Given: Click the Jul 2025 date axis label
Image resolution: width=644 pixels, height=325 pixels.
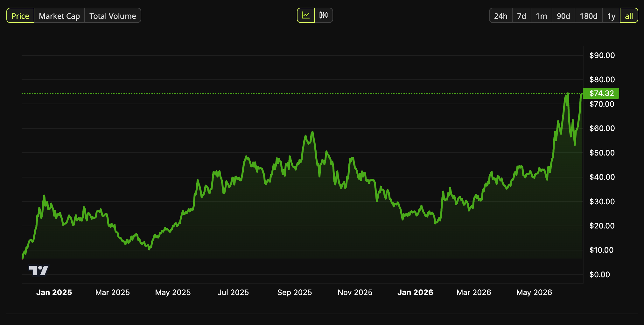Looking at the screenshot, I should click(233, 292).
